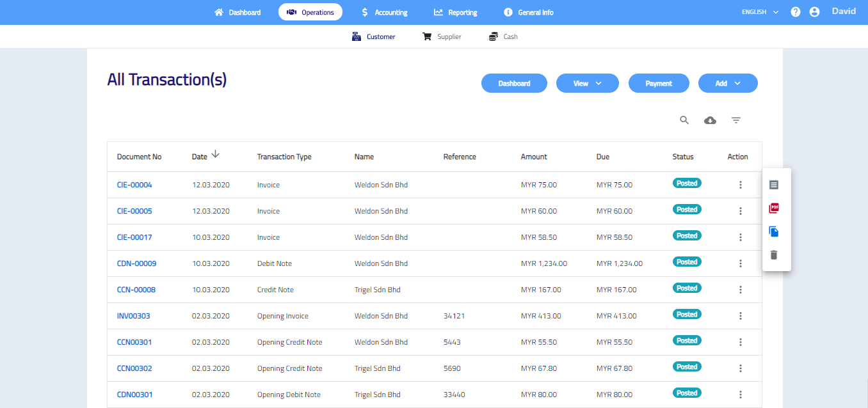
Task: Switch to the Accounting menu
Action: [x=384, y=12]
